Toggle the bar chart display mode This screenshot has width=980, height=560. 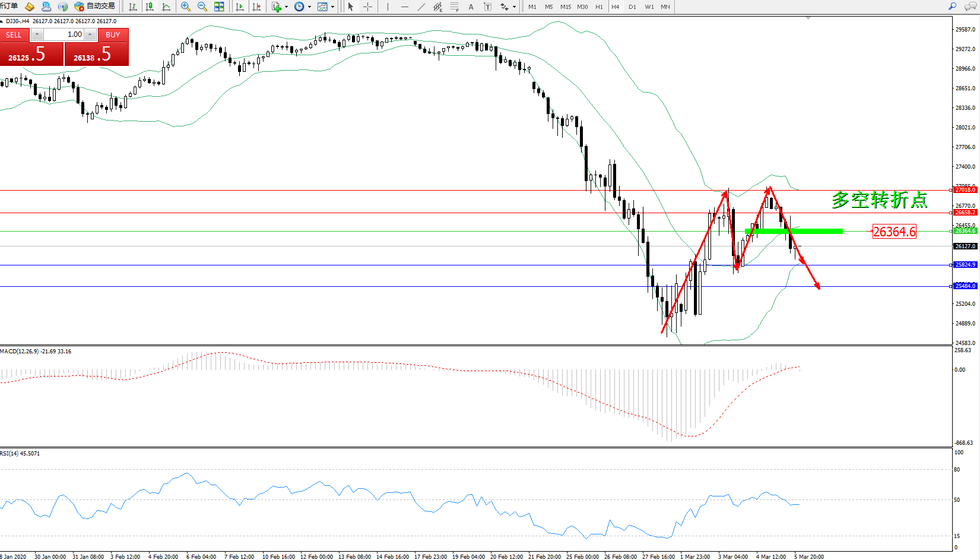(x=133, y=7)
